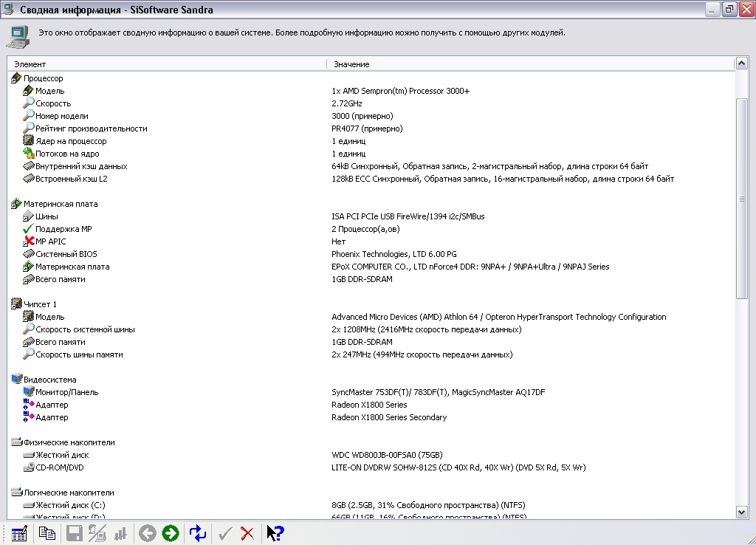Image resolution: width=756 pixels, height=545 pixels.
Task: Click value 'Phoenix Technologies, LTD 6.00 PG'
Action: pyautogui.click(x=394, y=254)
